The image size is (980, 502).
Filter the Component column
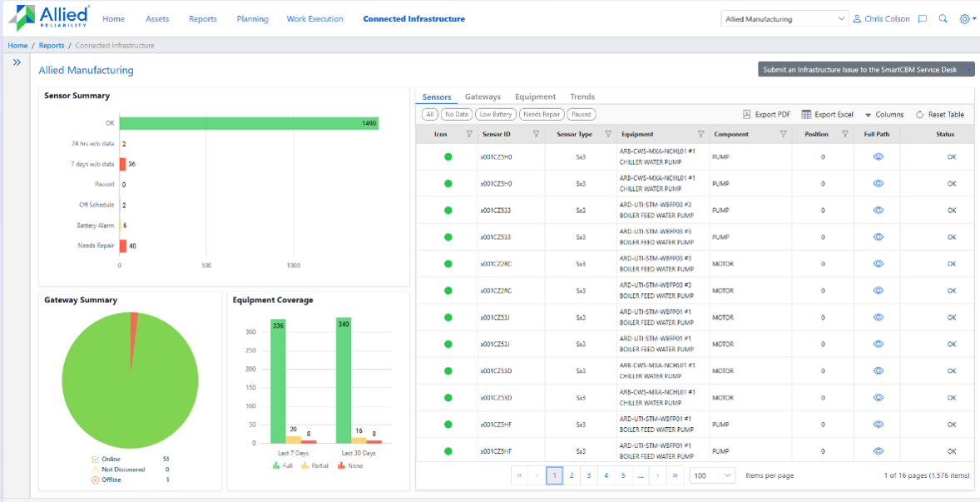(783, 134)
